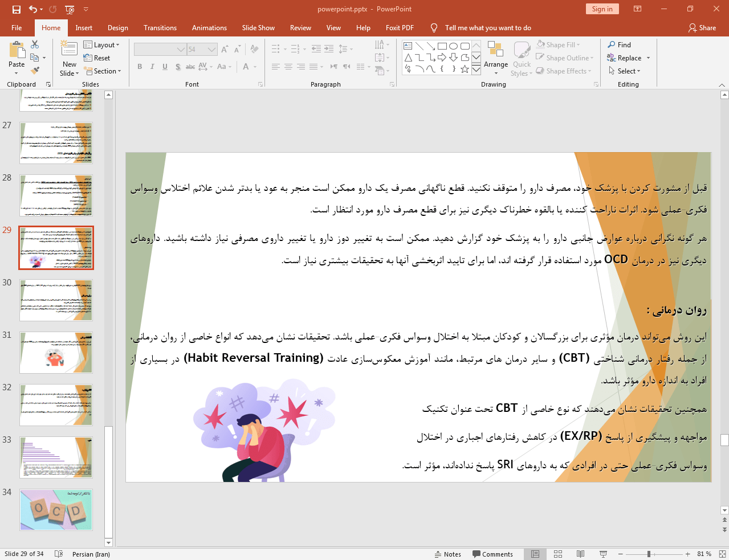
Task: Increase the font size
Action: click(x=225, y=49)
